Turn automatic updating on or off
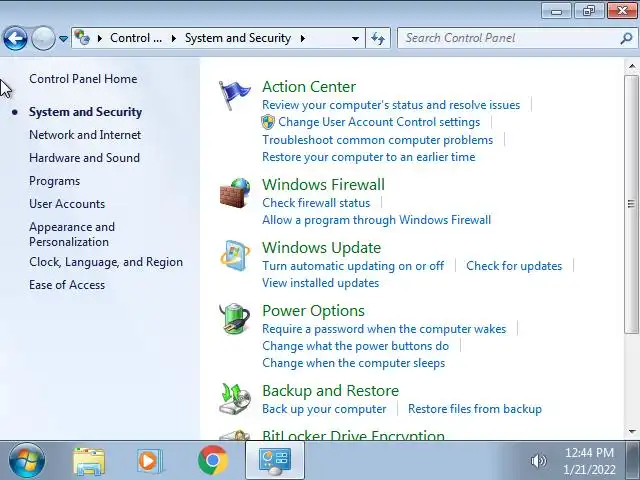The width and height of the screenshot is (640, 480). pos(353,266)
